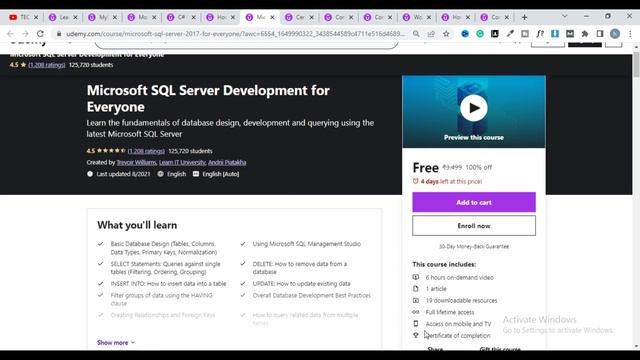Image resolution: width=640 pixels, height=360 pixels.
Task: Close the C# tab
Action: pos(193,17)
